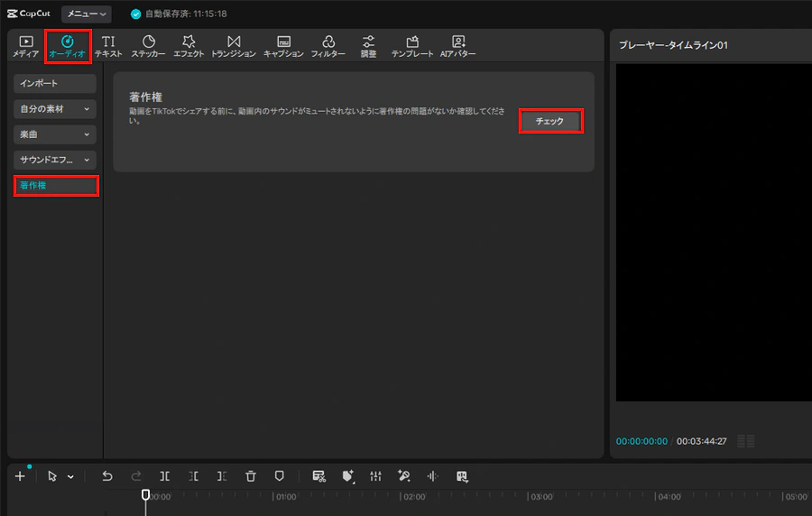Click the image export frame icon
The height and width of the screenshot is (516, 812).
(462, 476)
